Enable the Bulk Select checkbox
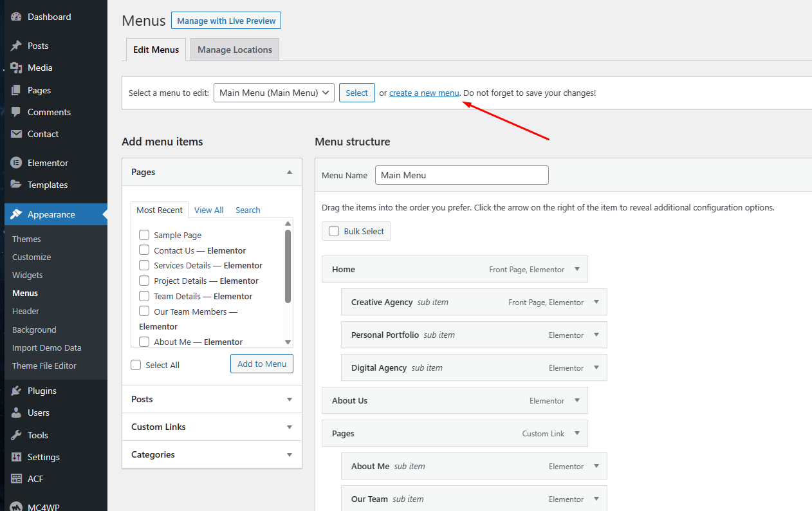 [334, 231]
